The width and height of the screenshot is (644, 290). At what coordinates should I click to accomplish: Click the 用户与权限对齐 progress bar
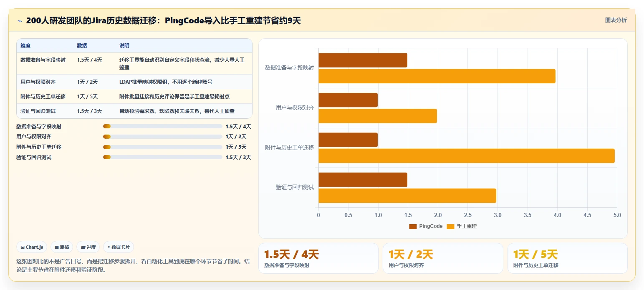coord(162,136)
